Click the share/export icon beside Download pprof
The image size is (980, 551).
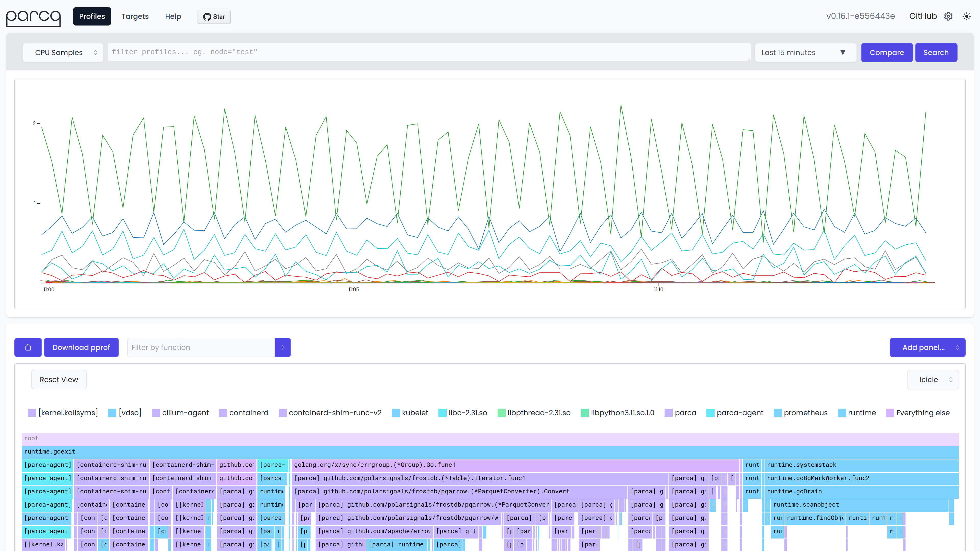coord(28,347)
